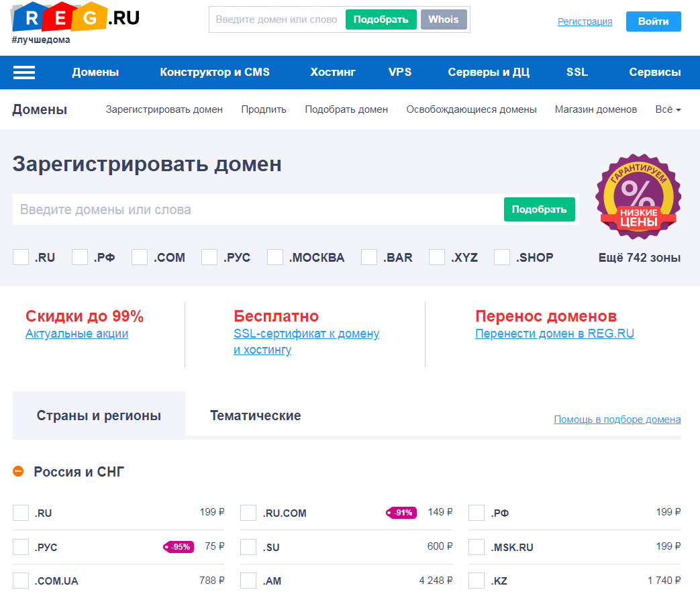Click the Войти button
The width and height of the screenshot is (700, 596).
click(x=654, y=21)
